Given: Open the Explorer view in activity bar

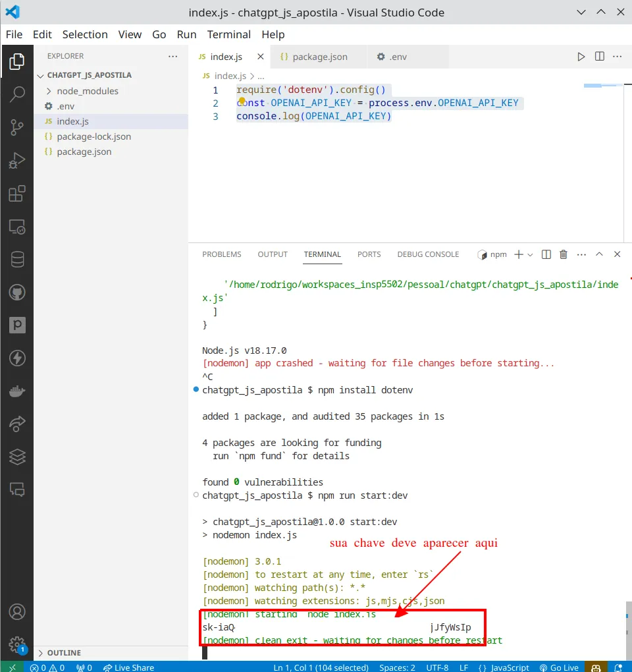Looking at the screenshot, I should [16, 61].
